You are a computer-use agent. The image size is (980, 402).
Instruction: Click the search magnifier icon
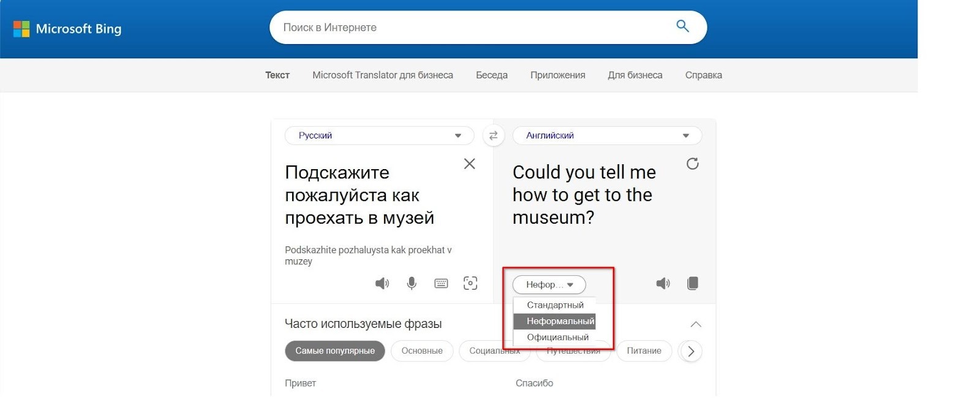pyautogui.click(x=682, y=26)
